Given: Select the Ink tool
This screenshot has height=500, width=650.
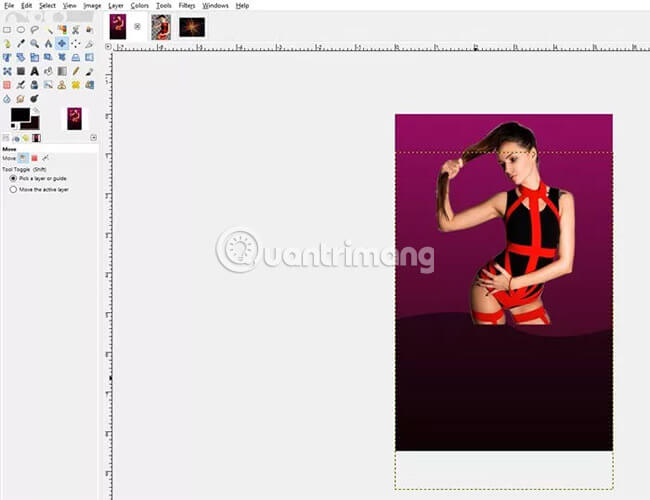Looking at the screenshot, I should coord(34,85).
